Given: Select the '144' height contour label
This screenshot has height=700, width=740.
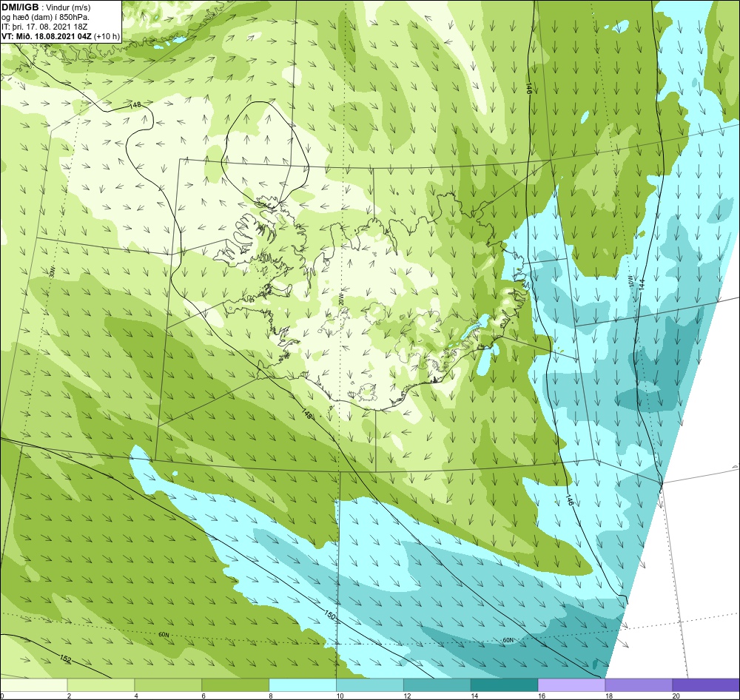Looking at the screenshot, I should point(642,284).
